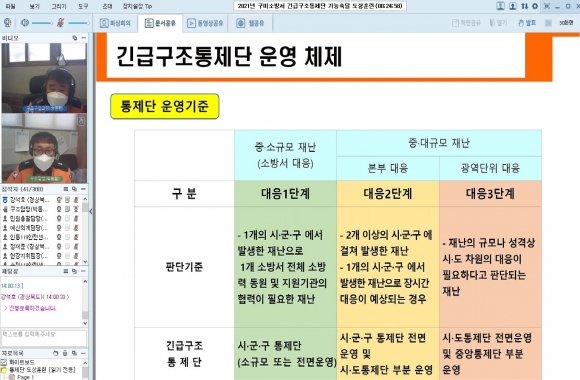The width and height of the screenshot is (580, 380).
Task: Toggle the muted microphone icon
Action: [60, 23]
